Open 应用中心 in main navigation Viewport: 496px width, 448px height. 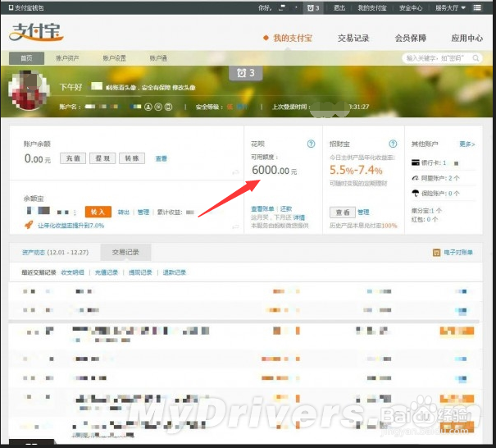(x=467, y=39)
